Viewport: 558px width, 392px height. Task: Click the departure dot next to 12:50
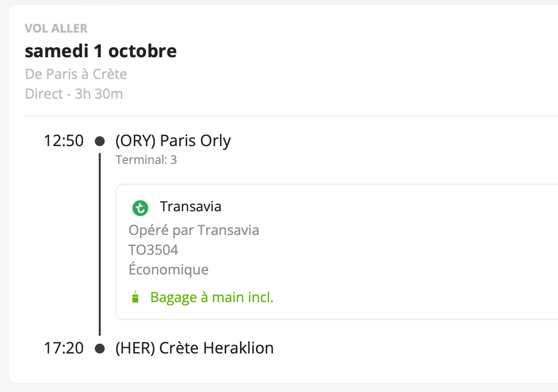pyautogui.click(x=100, y=142)
